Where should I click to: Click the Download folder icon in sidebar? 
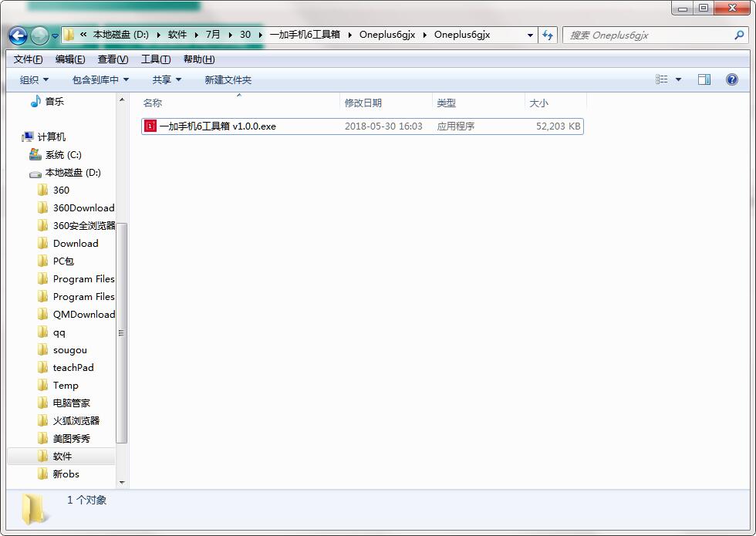point(43,244)
